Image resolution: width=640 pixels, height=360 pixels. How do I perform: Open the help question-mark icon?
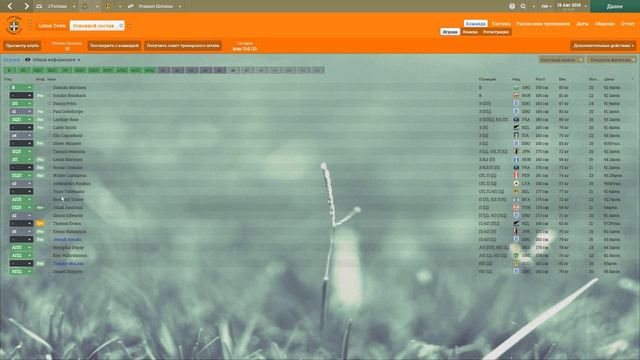point(512,6)
